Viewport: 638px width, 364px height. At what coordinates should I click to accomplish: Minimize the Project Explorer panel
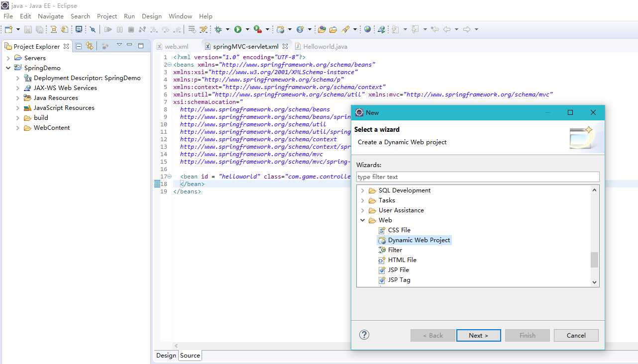(x=129, y=45)
